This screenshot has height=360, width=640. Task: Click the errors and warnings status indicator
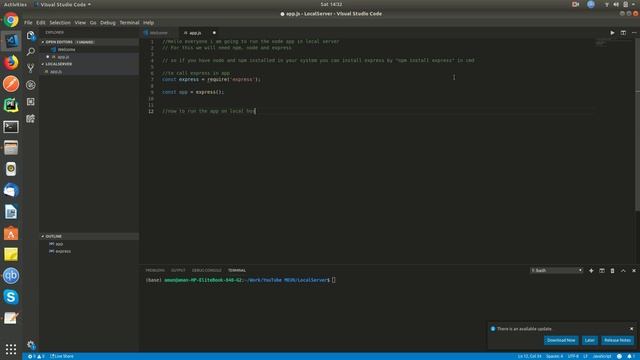point(36,356)
